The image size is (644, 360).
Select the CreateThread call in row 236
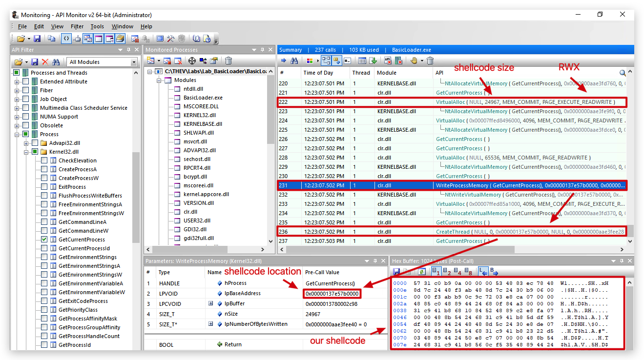tap(452, 232)
